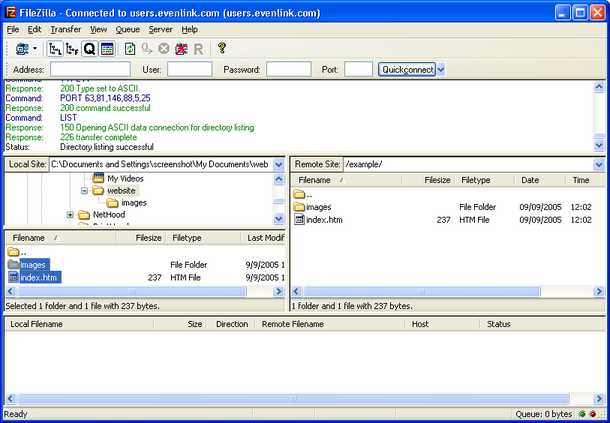Click local images folder icon in list
The image size is (610, 423).
(13, 265)
